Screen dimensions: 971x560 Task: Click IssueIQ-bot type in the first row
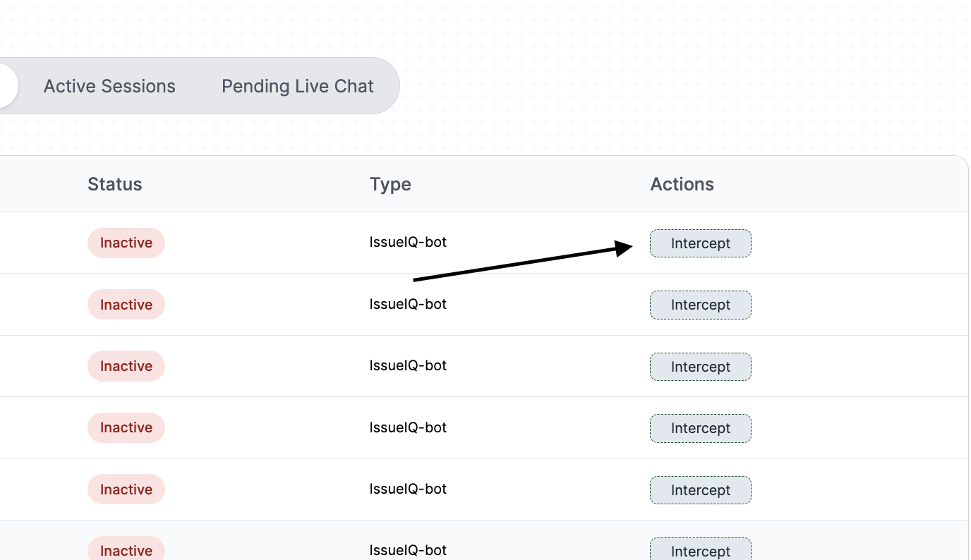pyautogui.click(x=408, y=242)
